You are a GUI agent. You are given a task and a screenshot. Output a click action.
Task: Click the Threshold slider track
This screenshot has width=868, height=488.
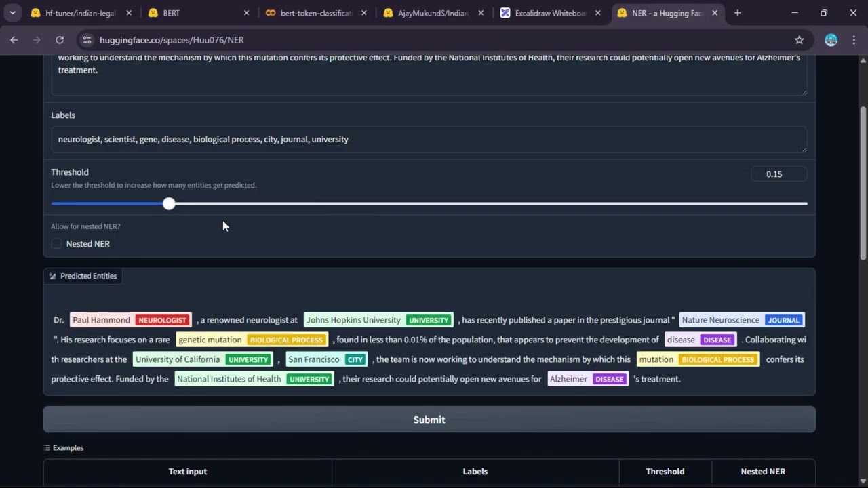point(429,203)
